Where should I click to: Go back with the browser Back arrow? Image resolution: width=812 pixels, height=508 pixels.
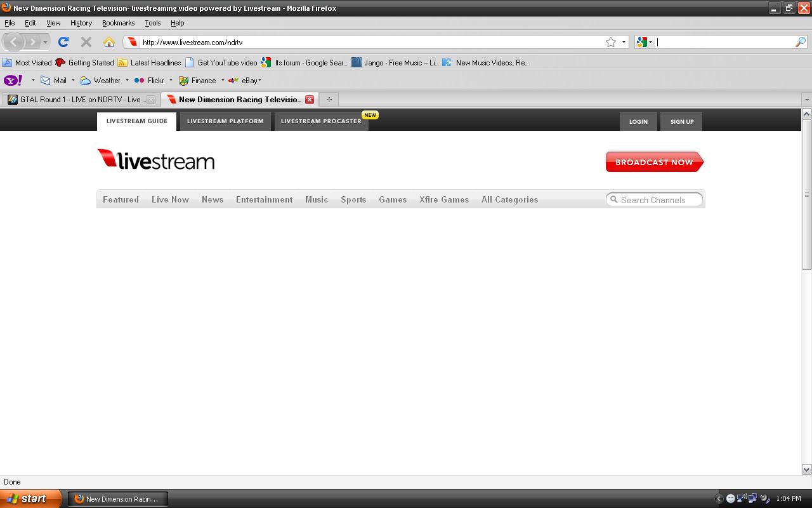[14, 42]
